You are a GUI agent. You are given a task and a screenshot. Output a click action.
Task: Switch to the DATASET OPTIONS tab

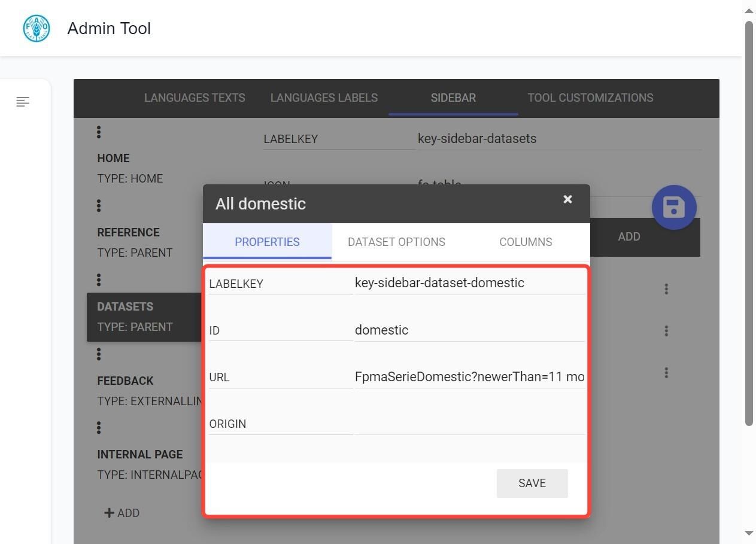pyautogui.click(x=396, y=242)
